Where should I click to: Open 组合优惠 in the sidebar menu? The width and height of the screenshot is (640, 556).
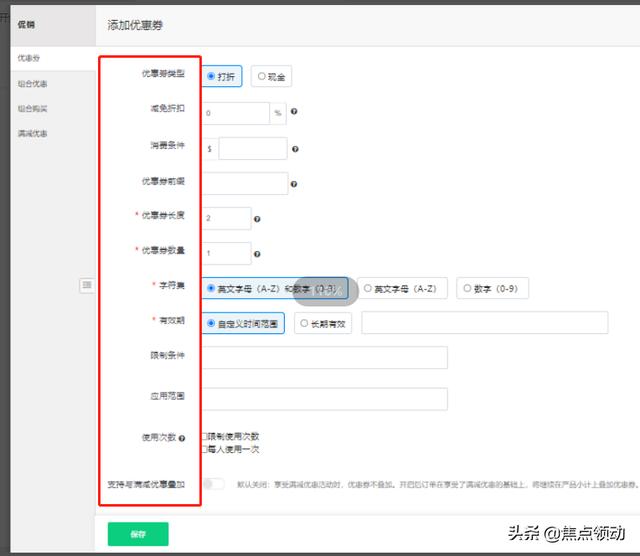(x=33, y=84)
